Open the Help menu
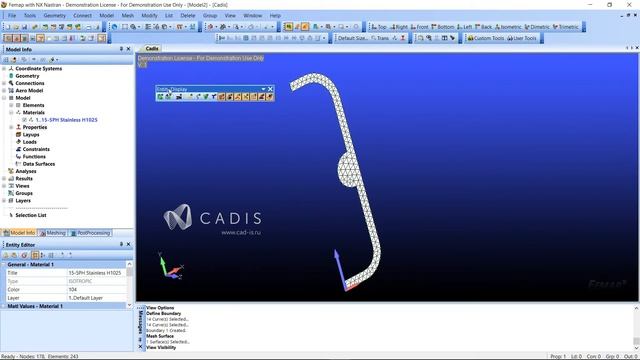The width and height of the screenshot is (640, 360). (x=275, y=16)
